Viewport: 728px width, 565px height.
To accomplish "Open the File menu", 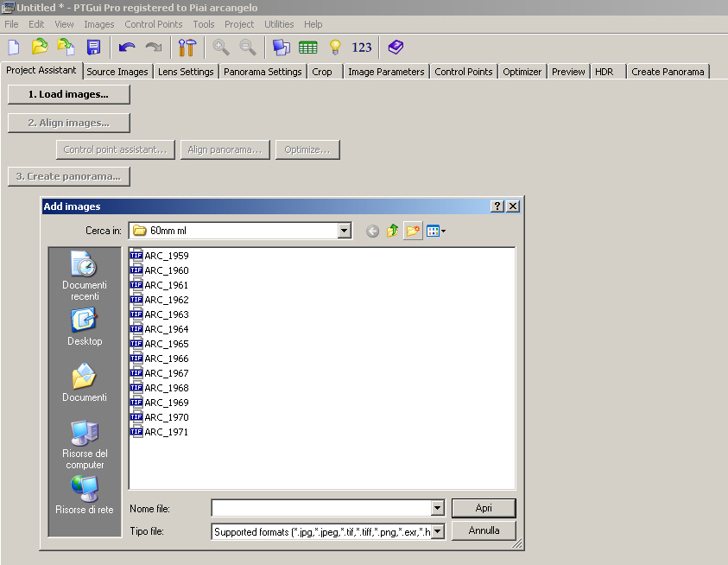I will pos(11,24).
